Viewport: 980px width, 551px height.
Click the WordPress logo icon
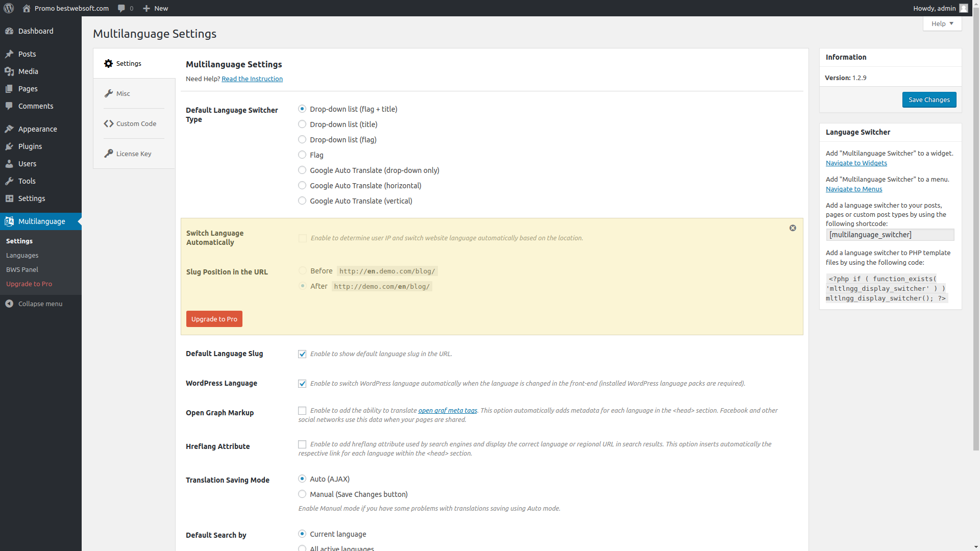[9, 8]
